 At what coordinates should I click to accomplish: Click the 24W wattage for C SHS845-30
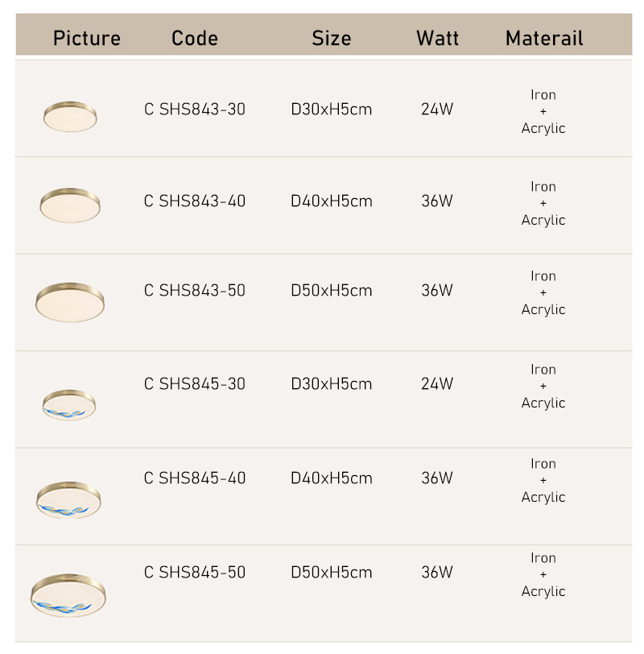click(437, 383)
